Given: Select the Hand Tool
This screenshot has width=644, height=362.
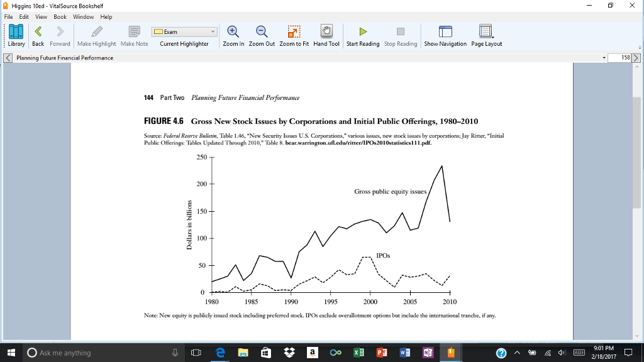Looking at the screenshot, I should (326, 35).
